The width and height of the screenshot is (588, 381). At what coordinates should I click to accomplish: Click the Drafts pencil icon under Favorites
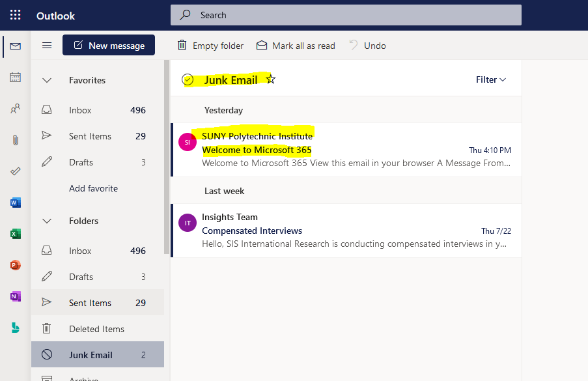coord(47,162)
